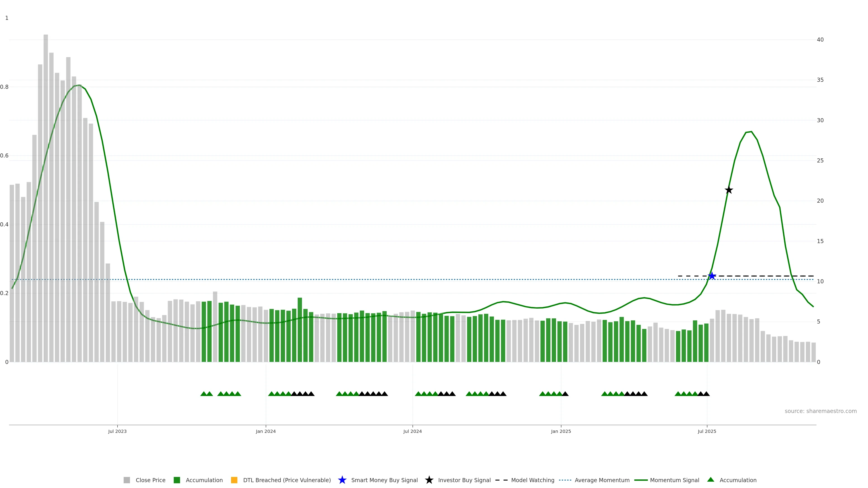Viewport: 868px width, 488px height.
Task: Click the Jan 2025 axis label
Action: pos(561,431)
